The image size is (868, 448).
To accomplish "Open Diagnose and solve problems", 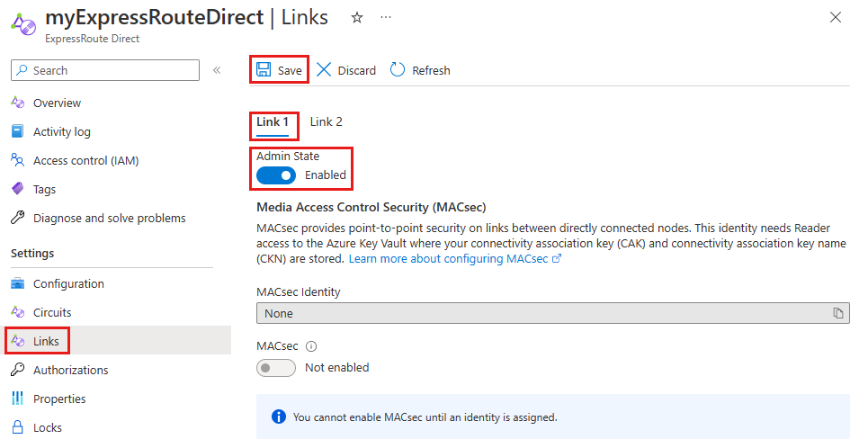I will pyautogui.click(x=109, y=218).
